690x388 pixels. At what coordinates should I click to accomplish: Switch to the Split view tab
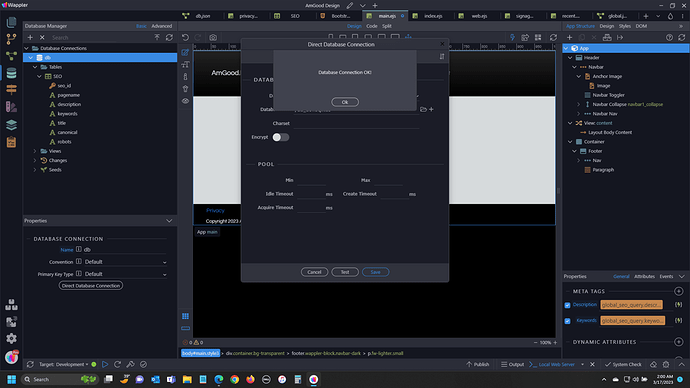pyautogui.click(x=387, y=26)
